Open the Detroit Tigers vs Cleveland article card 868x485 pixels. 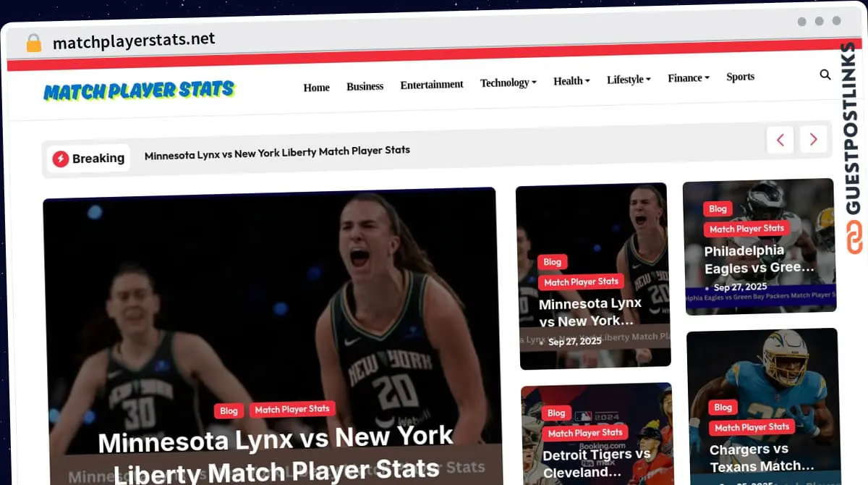(597, 463)
